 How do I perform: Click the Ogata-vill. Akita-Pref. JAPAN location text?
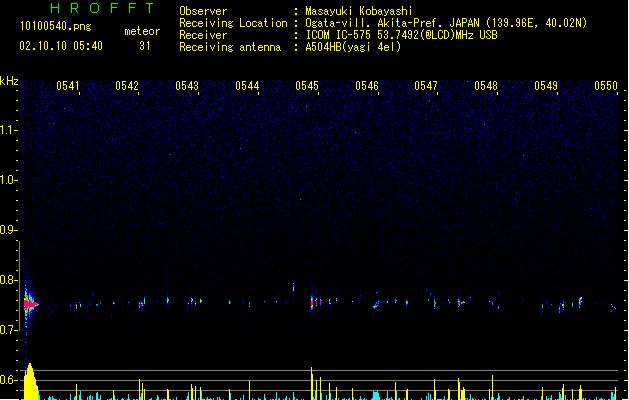446,23
